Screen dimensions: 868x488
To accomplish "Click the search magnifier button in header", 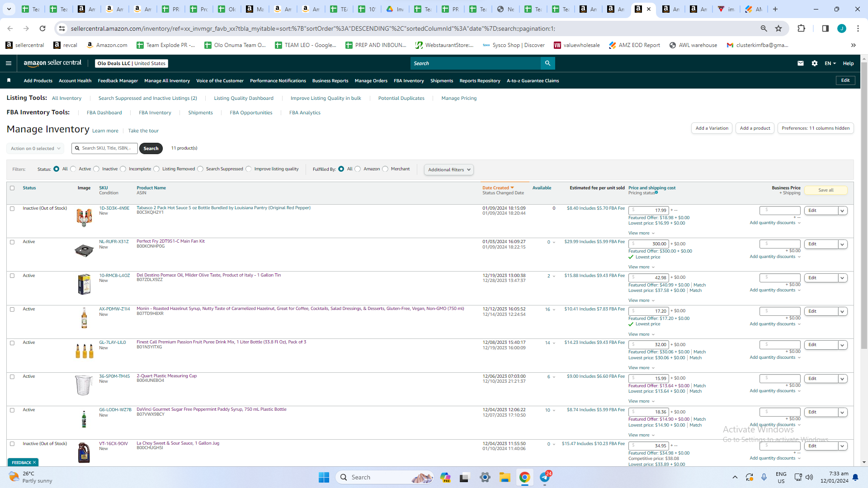I will (x=547, y=63).
